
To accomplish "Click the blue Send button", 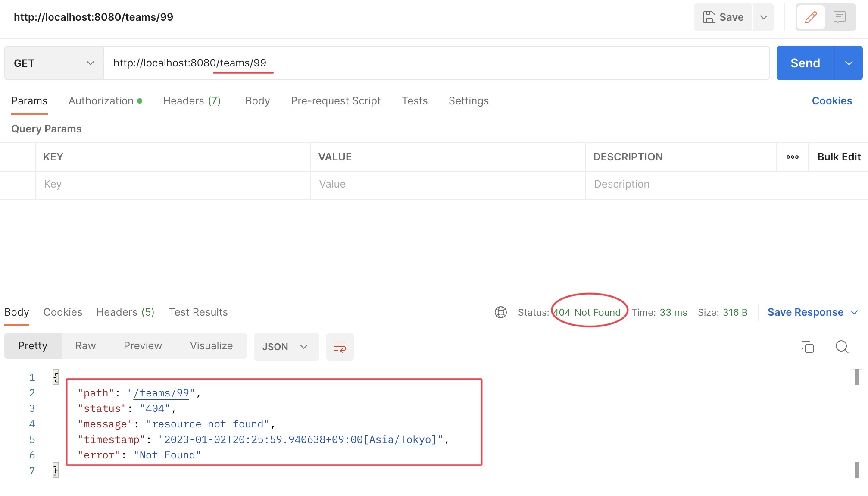I will (805, 63).
